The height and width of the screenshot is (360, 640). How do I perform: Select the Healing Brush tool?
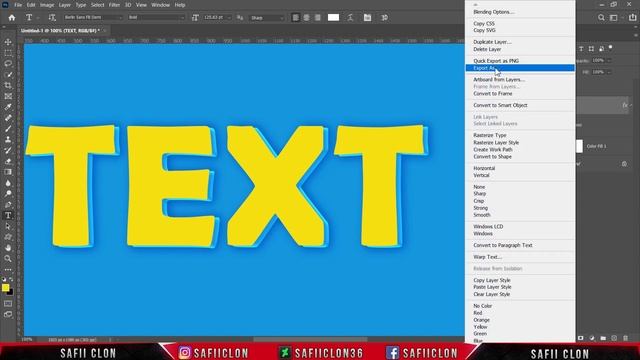[x=8, y=118]
